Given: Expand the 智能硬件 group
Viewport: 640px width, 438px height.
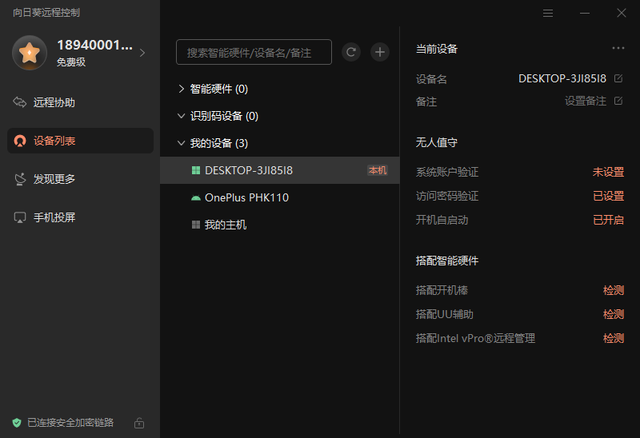Looking at the screenshot, I should (181, 89).
